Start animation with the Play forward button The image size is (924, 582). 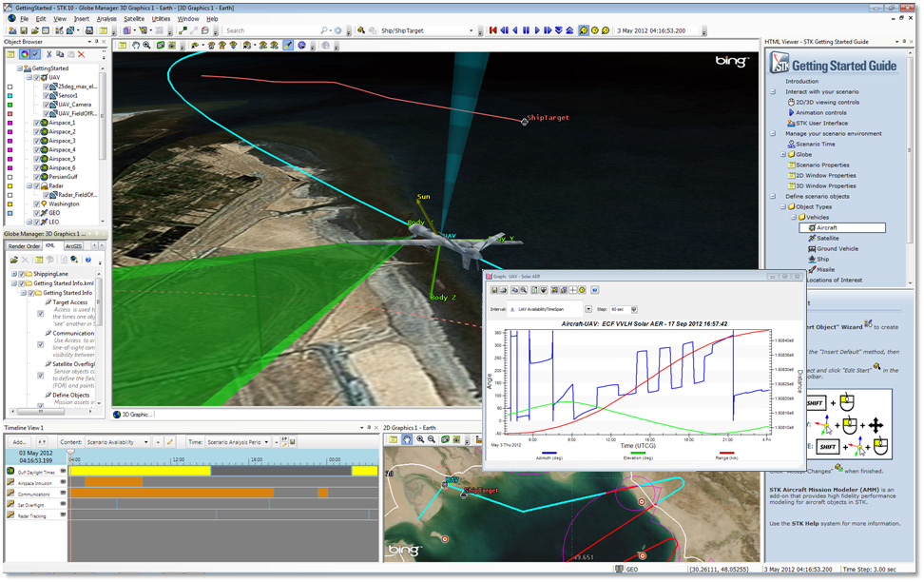(x=537, y=30)
